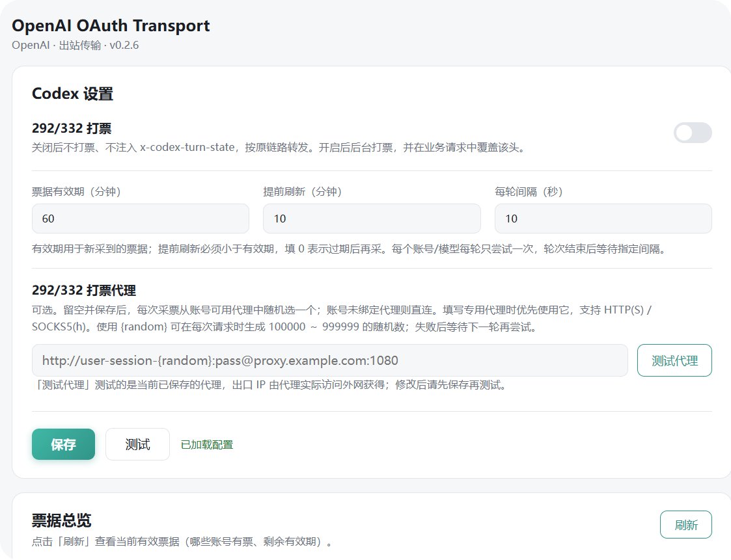Click the 提前刷新（分钟）label

pyautogui.click(x=303, y=191)
